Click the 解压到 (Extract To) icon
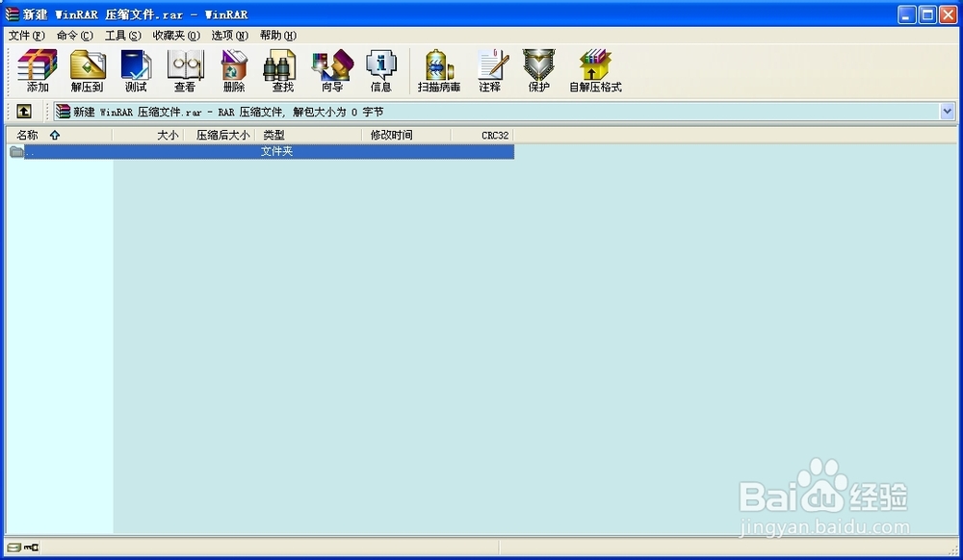This screenshot has width=963, height=560. click(88, 70)
